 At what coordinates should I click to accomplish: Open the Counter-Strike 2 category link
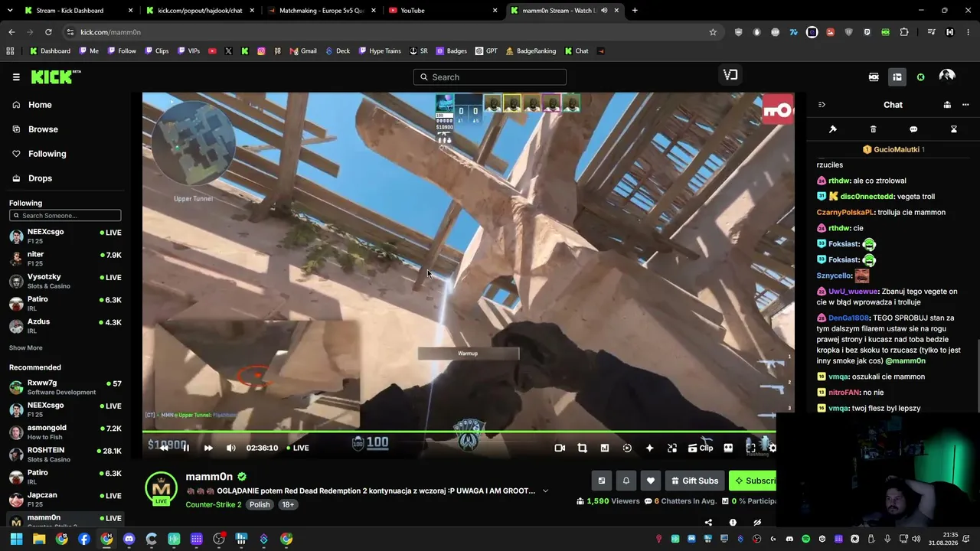tap(214, 504)
